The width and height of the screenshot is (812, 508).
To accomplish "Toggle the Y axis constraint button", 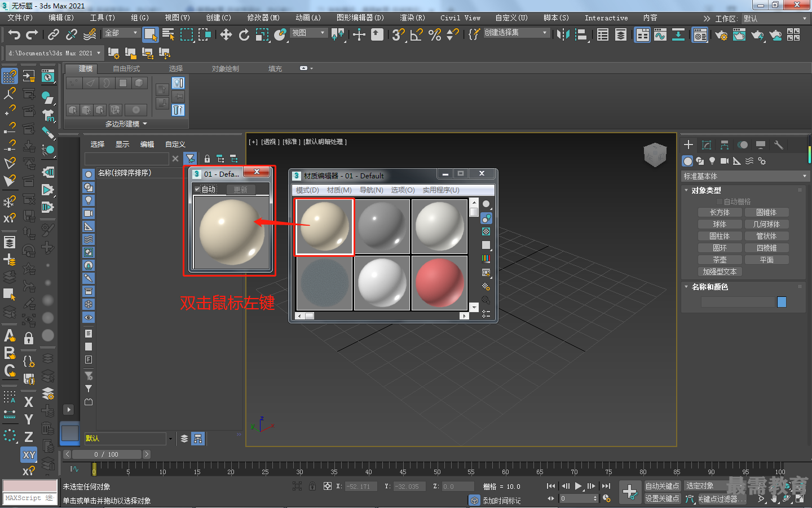I will 29,419.
